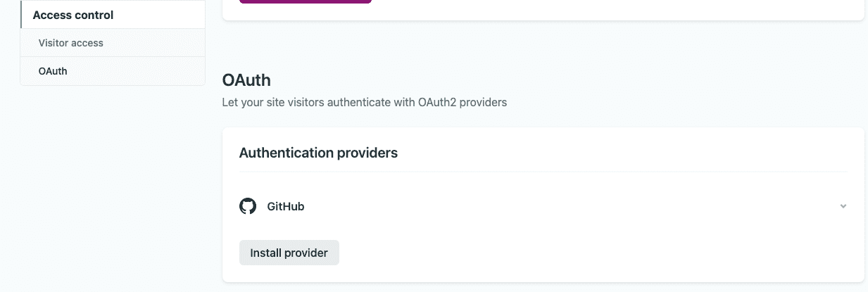Open Visitor access in the sidebar

(x=71, y=43)
